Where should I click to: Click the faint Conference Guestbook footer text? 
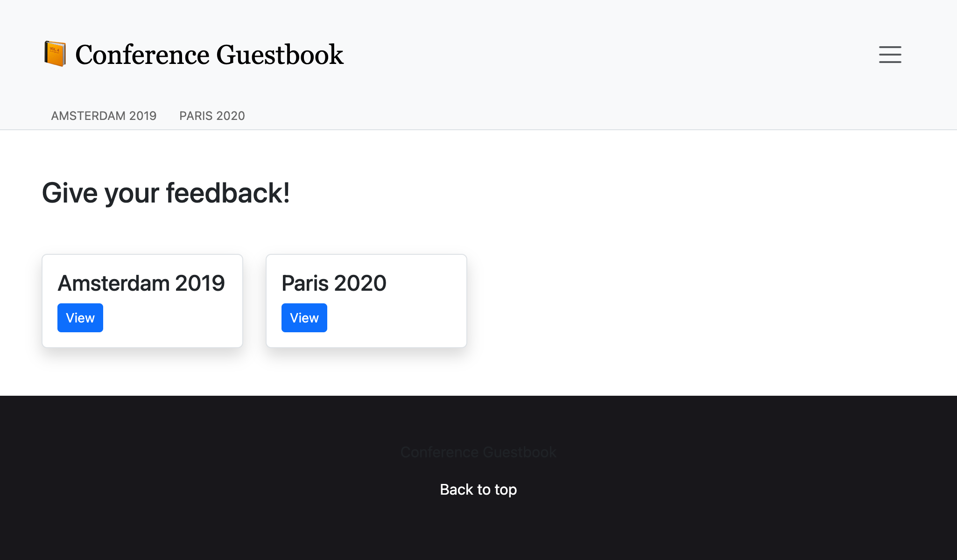(x=478, y=452)
